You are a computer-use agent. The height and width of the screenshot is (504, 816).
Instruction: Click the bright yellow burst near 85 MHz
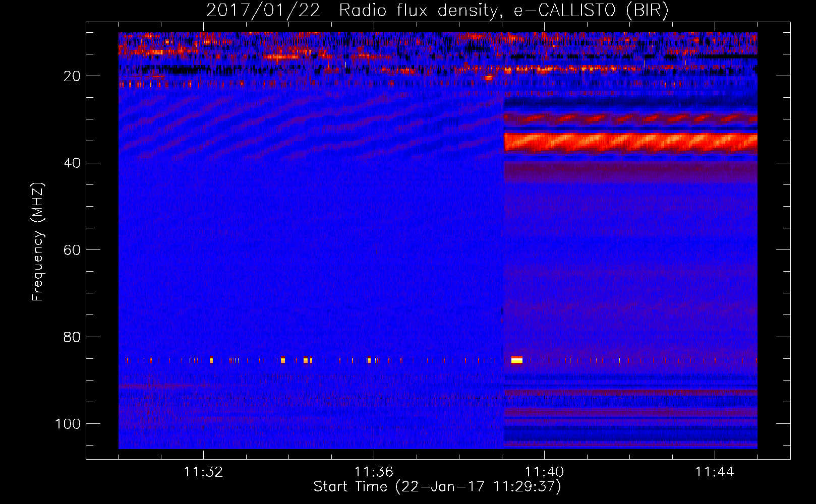tap(517, 359)
